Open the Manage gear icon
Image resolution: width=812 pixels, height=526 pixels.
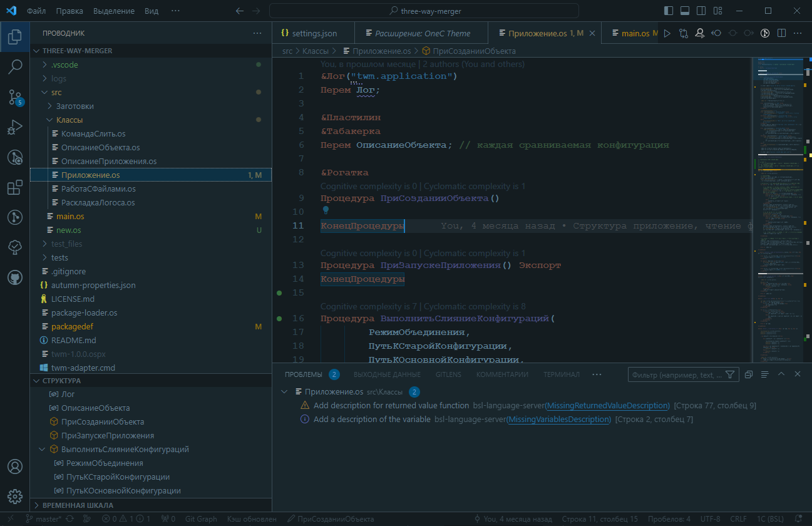coord(15,496)
